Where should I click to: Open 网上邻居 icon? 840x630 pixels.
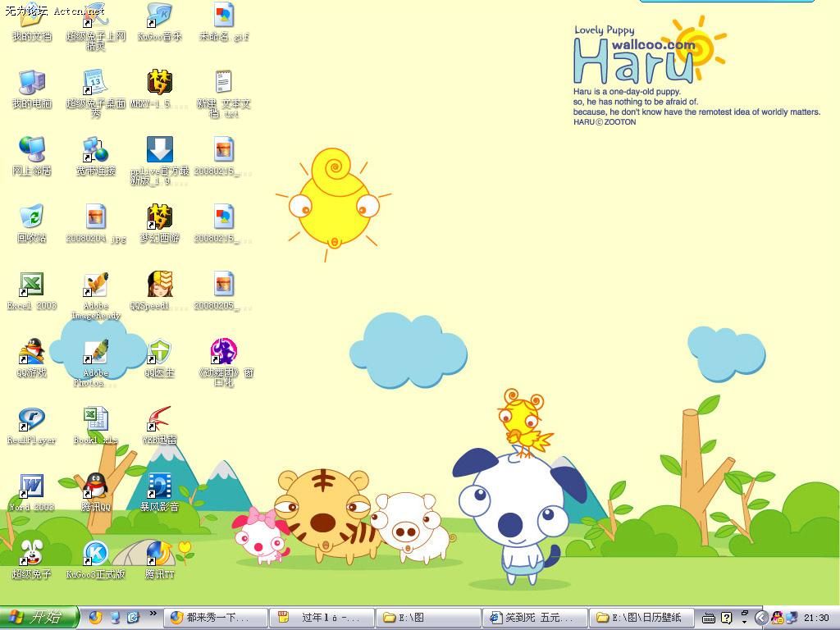coord(32,157)
